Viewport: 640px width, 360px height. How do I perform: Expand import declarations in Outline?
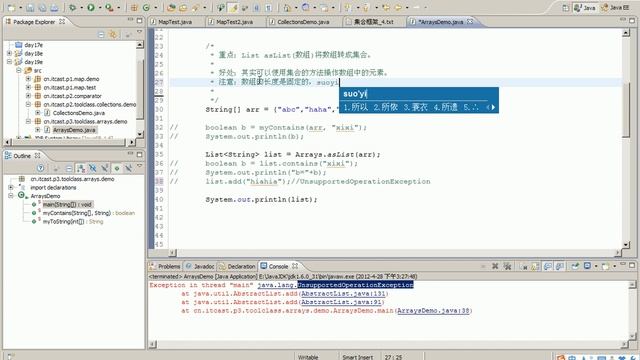[11, 187]
